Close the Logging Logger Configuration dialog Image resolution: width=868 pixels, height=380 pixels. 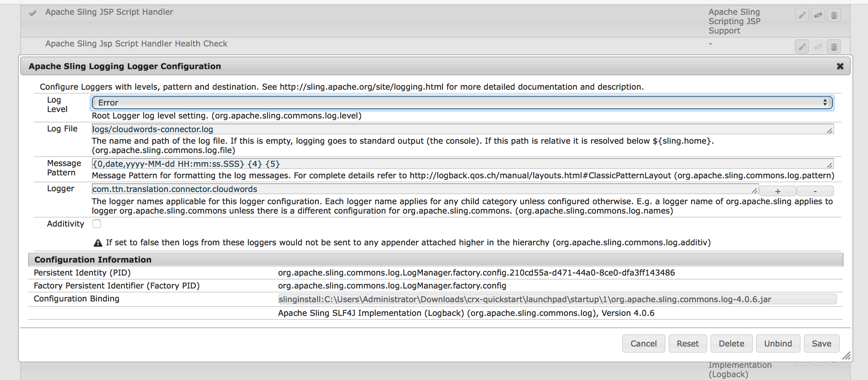tap(840, 66)
